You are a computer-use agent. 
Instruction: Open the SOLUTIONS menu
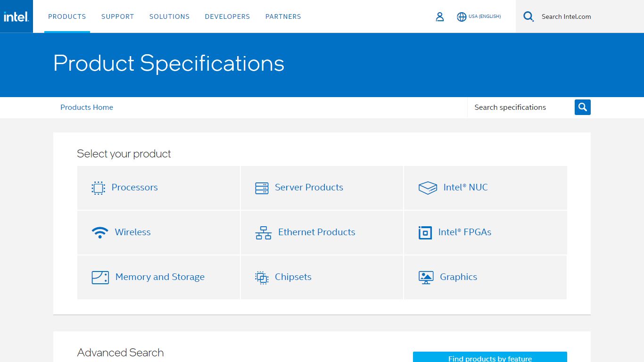click(x=169, y=16)
